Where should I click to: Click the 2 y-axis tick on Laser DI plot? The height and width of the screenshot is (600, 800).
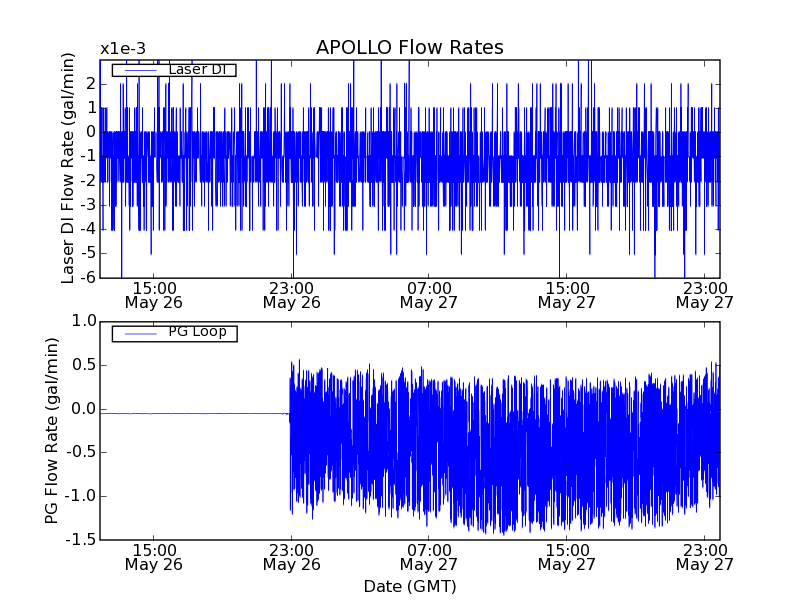(91, 83)
